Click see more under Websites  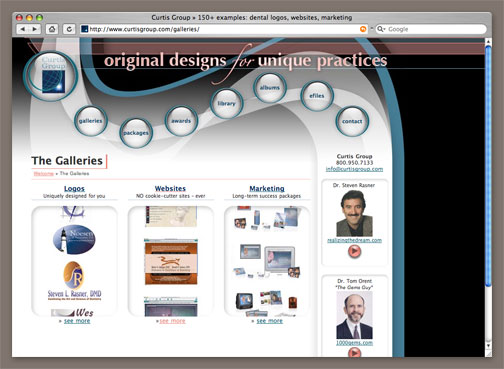(172, 321)
